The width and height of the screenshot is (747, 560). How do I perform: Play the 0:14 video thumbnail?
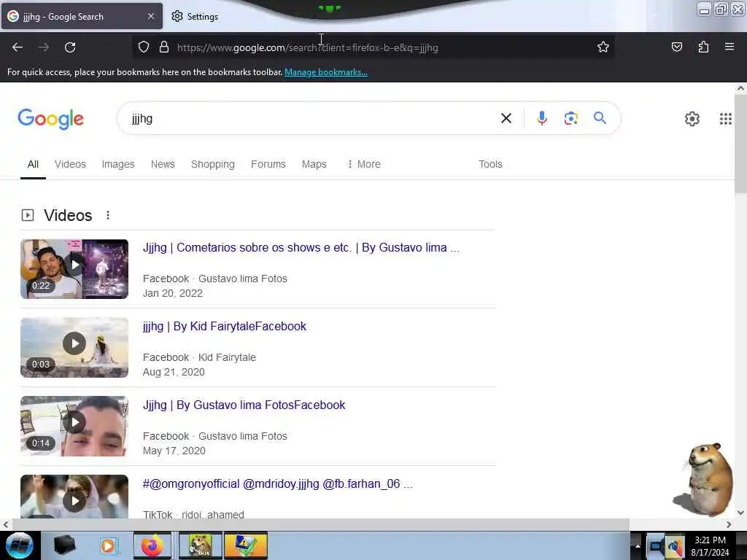pos(74,426)
